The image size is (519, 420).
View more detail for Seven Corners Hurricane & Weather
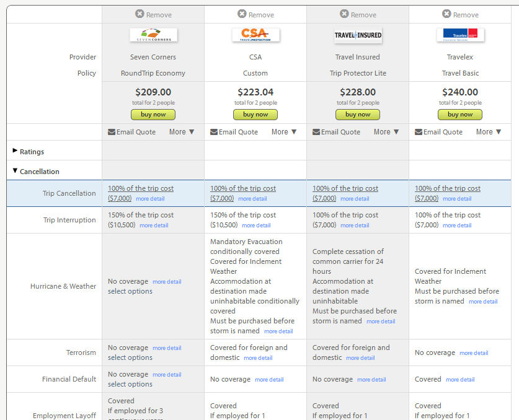pos(167,282)
